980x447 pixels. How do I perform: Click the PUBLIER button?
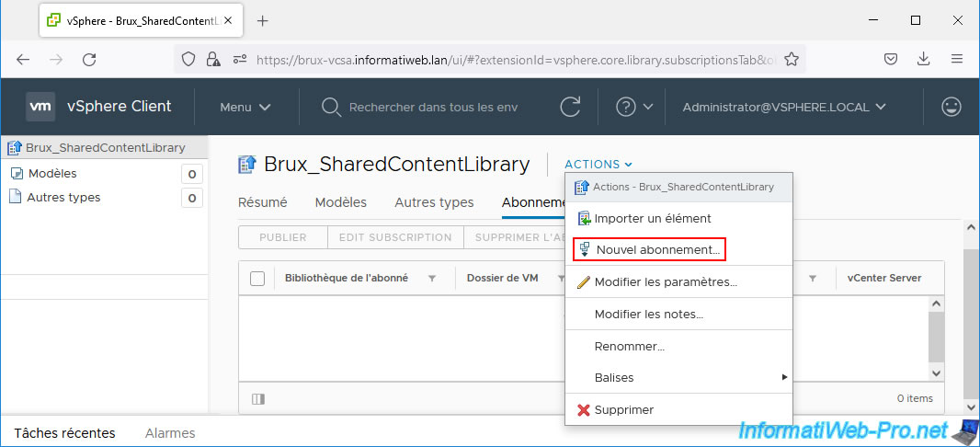pos(283,237)
